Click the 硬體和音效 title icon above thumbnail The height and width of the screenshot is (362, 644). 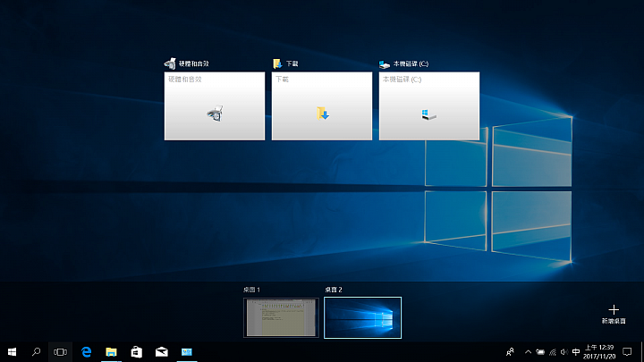(170, 63)
